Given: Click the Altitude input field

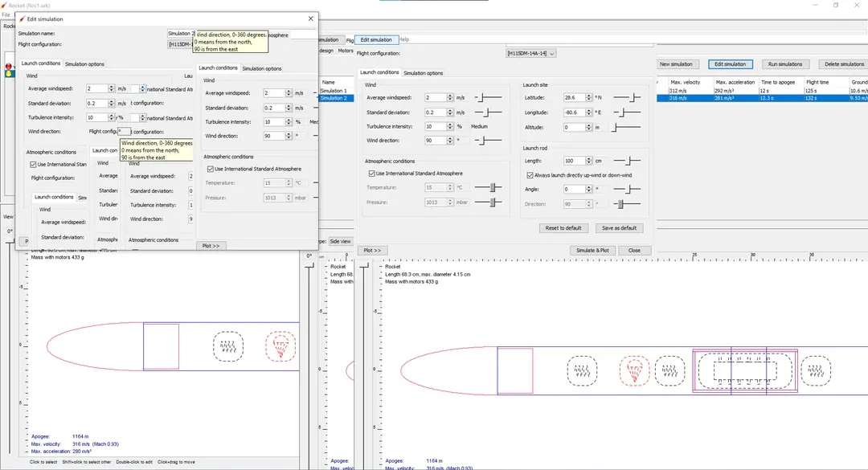Looking at the screenshot, I should [x=574, y=127].
